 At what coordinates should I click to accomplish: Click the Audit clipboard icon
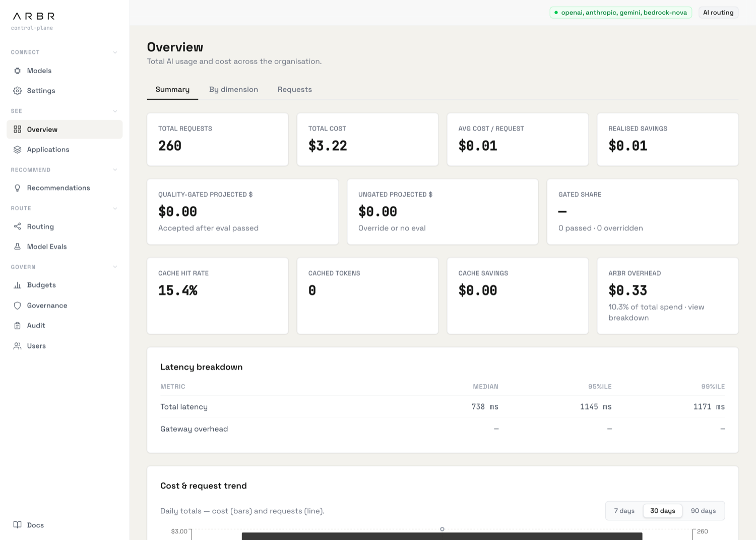pyautogui.click(x=17, y=326)
